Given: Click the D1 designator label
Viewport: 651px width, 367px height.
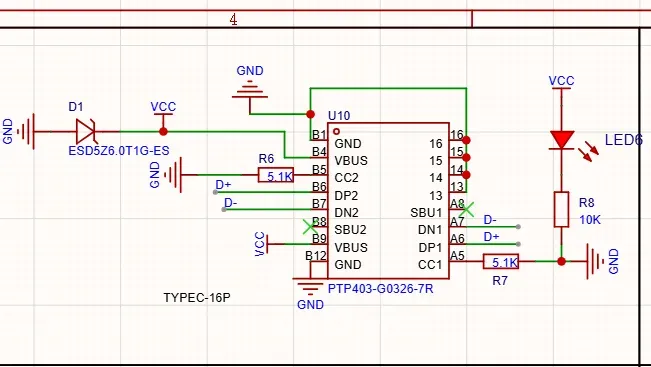Looking at the screenshot, I should pyautogui.click(x=76, y=107).
